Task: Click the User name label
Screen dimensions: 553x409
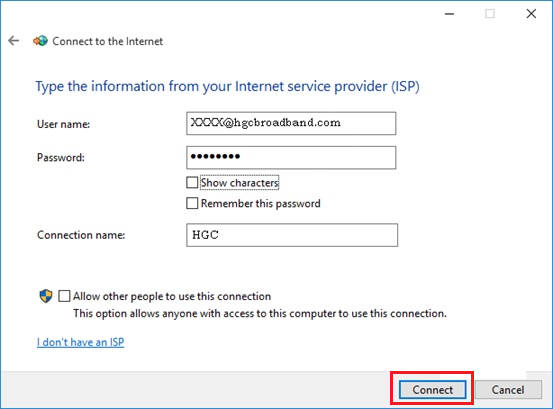Action: tap(63, 124)
